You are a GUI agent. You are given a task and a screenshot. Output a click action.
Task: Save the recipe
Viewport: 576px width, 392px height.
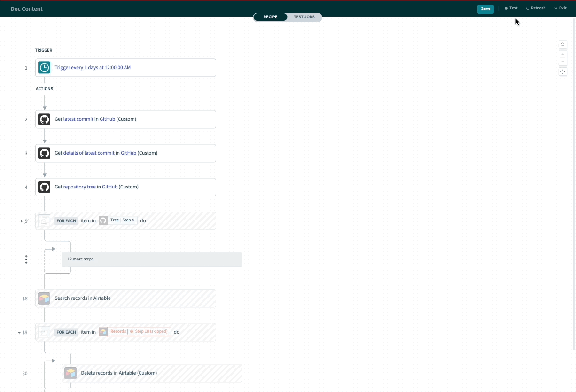[485, 8]
